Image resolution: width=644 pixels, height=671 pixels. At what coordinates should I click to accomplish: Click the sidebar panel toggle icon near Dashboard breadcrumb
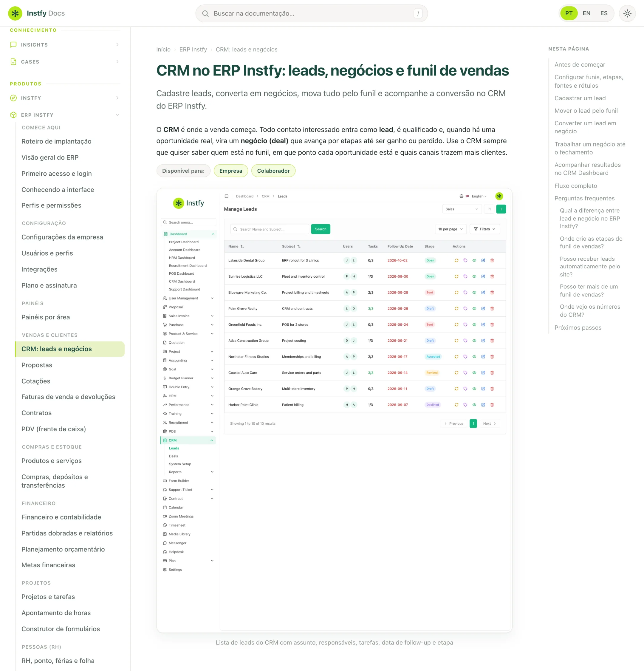point(227,196)
